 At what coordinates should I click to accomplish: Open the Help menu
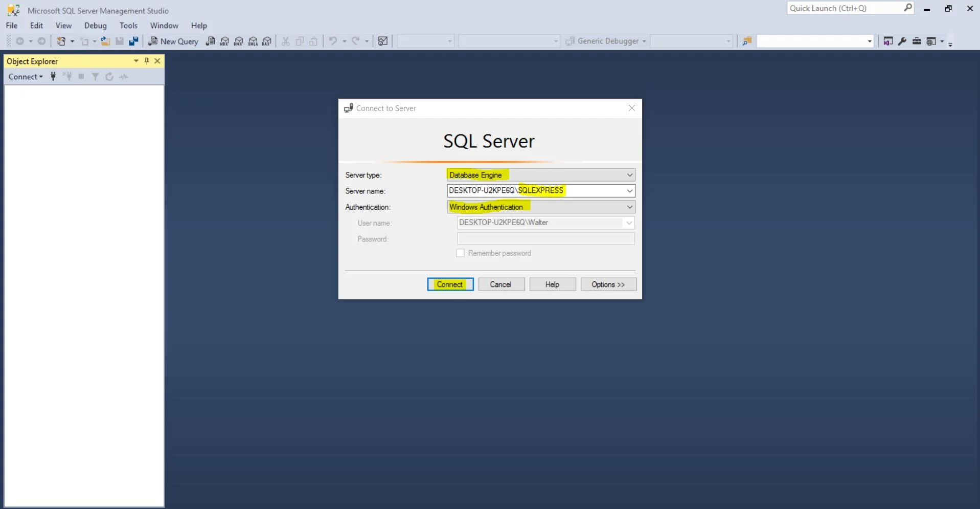(199, 26)
